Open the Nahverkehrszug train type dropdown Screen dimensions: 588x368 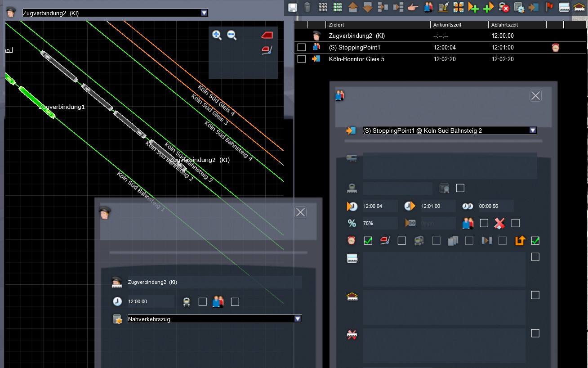pyautogui.click(x=298, y=319)
